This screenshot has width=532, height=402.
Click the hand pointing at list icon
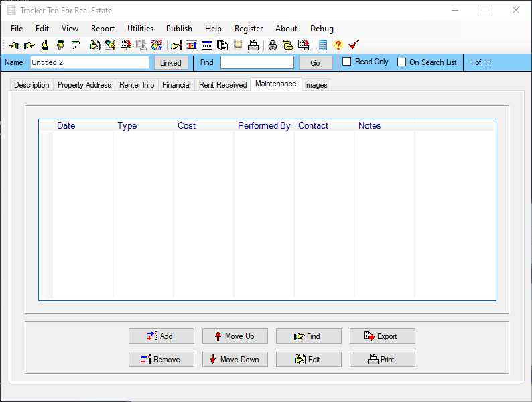(176, 45)
